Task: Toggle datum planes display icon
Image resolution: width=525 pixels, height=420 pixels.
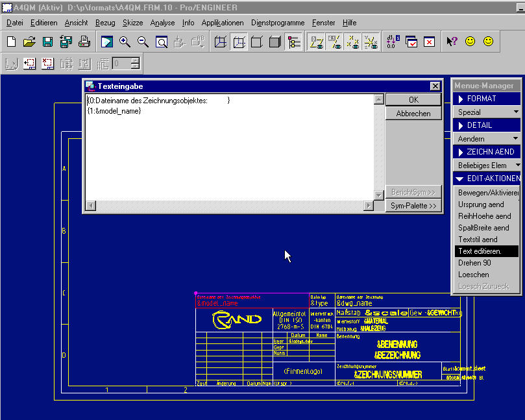Action: (x=316, y=42)
